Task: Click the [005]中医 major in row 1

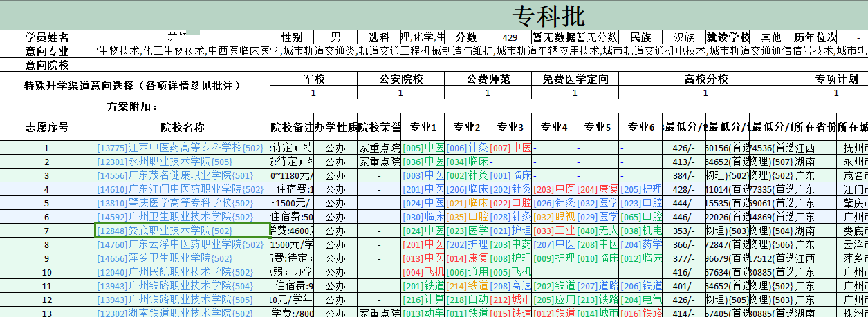Action: 423,148
